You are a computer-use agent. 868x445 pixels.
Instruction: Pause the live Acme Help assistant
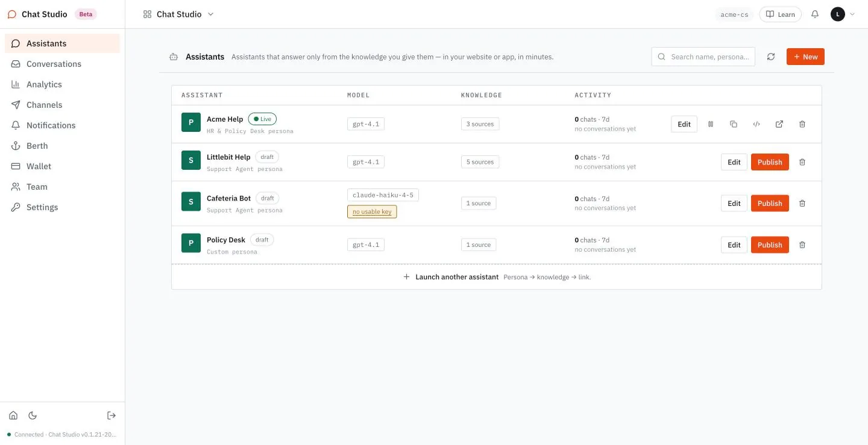pyautogui.click(x=711, y=124)
